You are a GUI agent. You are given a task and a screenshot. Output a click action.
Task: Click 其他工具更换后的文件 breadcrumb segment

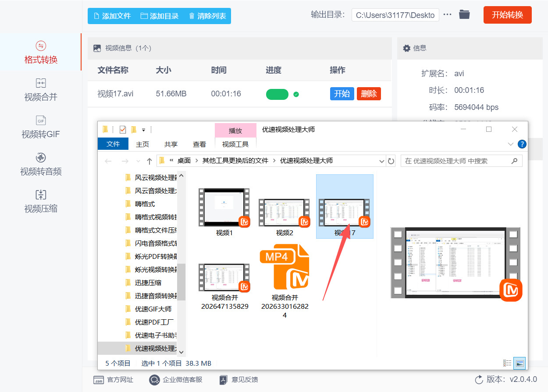(235, 161)
